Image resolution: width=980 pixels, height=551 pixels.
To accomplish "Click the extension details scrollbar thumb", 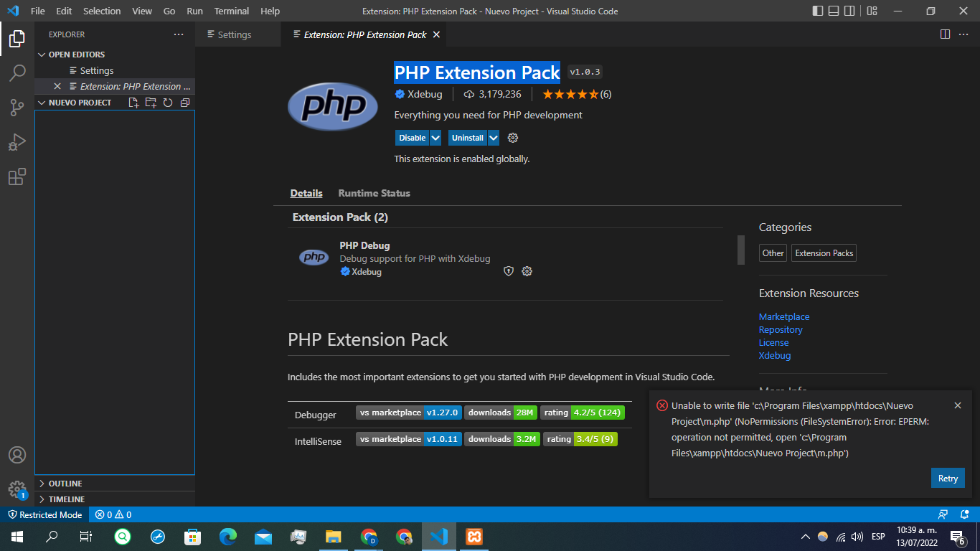I will click(x=741, y=250).
